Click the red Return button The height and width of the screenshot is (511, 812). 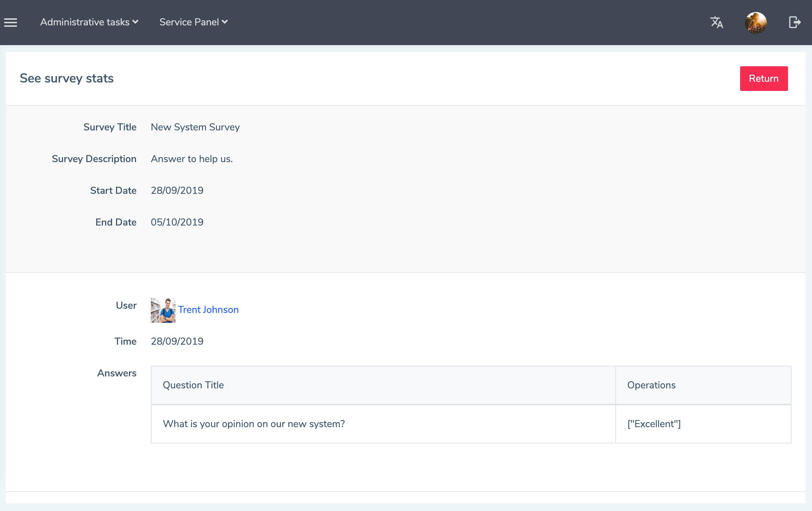tap(764, 79)
